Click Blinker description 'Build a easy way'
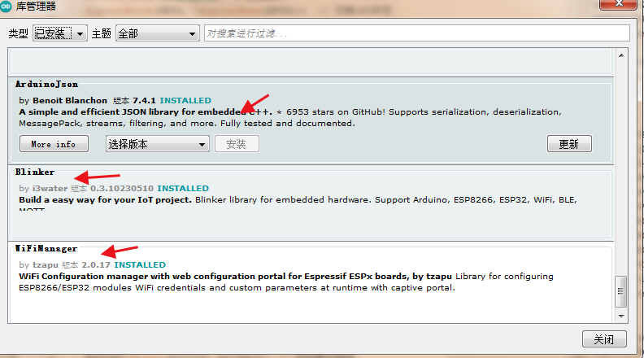The width and height of the screenshot is (644, 358). (x=106, y=200)
